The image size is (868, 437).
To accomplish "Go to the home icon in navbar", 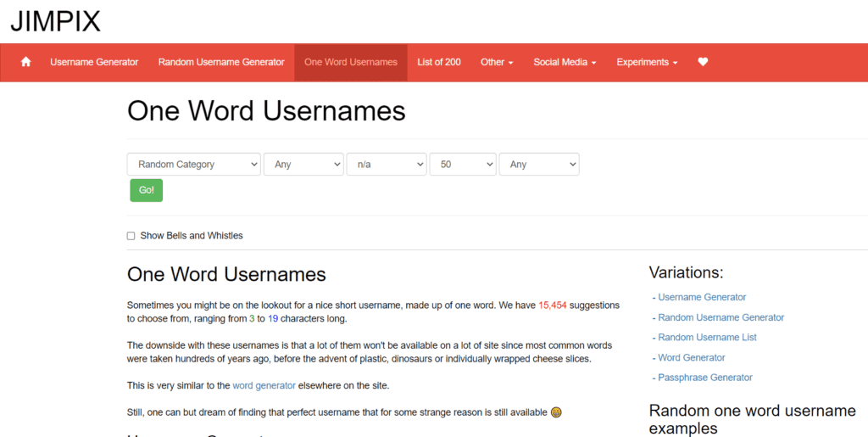I will click(25, 62).
